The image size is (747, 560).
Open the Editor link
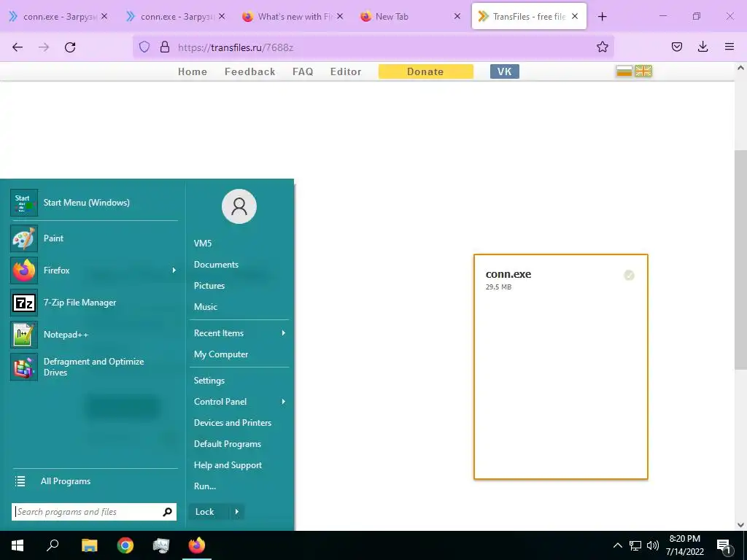coord(345,71)
